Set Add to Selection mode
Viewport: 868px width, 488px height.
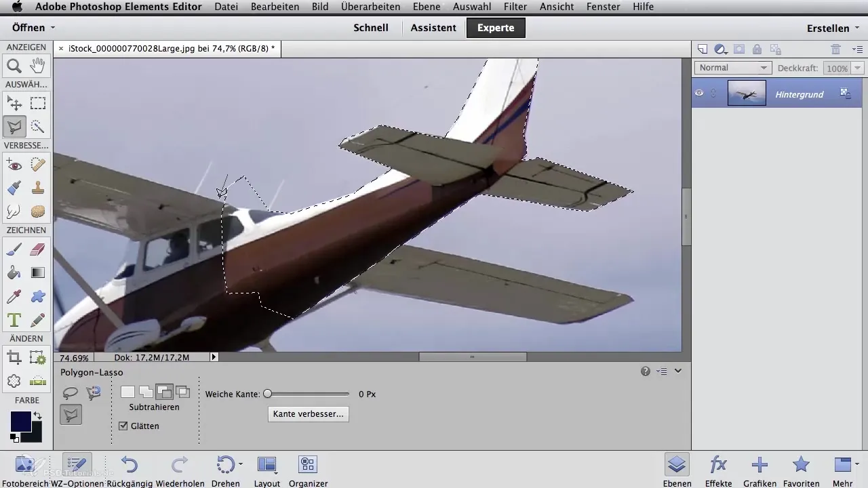tap(146, 391)
